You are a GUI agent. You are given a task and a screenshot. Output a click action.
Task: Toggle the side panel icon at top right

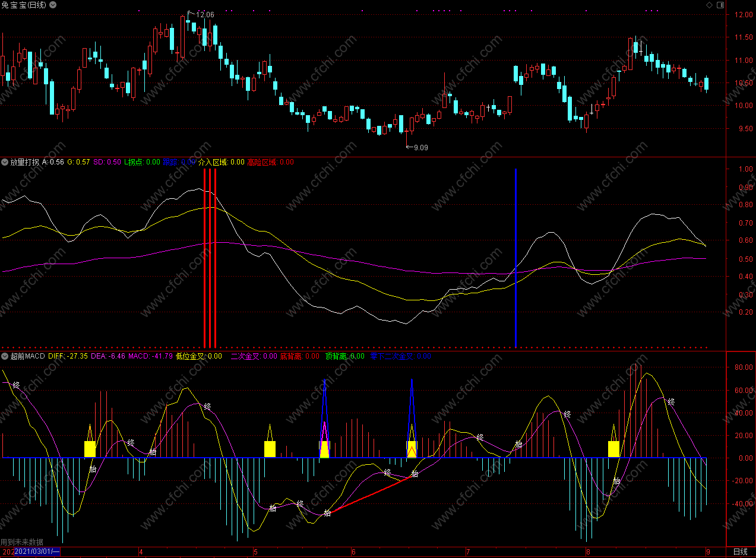(x=720, y=5)
